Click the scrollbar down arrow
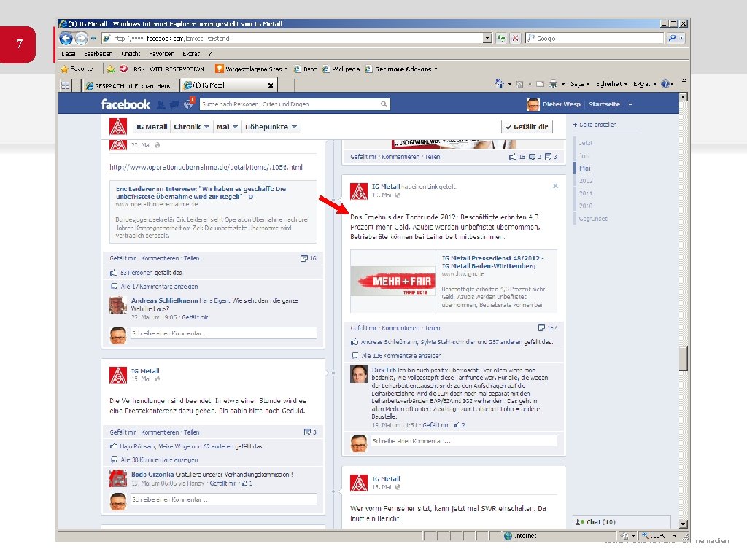747x560 pixels. click(x=684, y=524)
